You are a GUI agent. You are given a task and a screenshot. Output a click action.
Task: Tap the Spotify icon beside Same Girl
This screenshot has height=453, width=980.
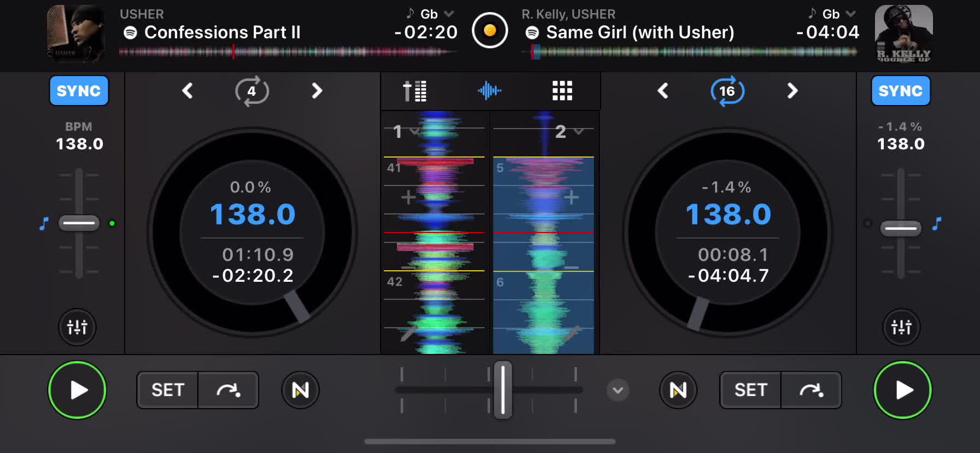(532, 33)
